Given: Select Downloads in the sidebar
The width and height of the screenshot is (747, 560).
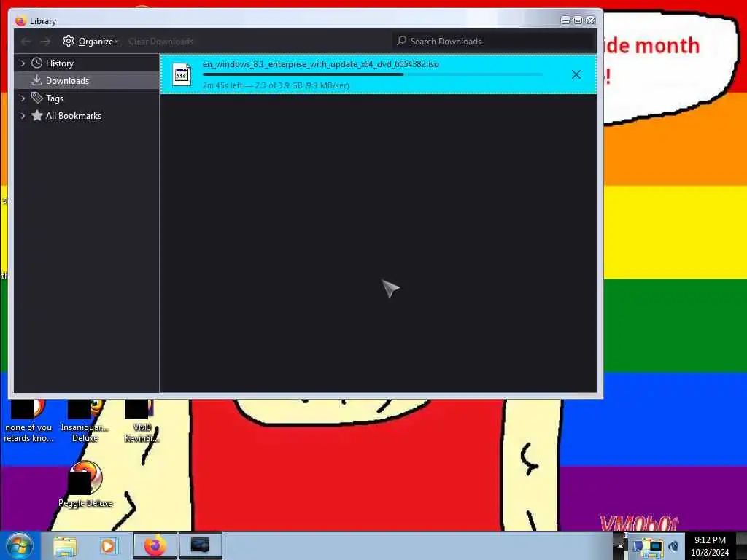Looking at the screenshot, I should [87, 80].
